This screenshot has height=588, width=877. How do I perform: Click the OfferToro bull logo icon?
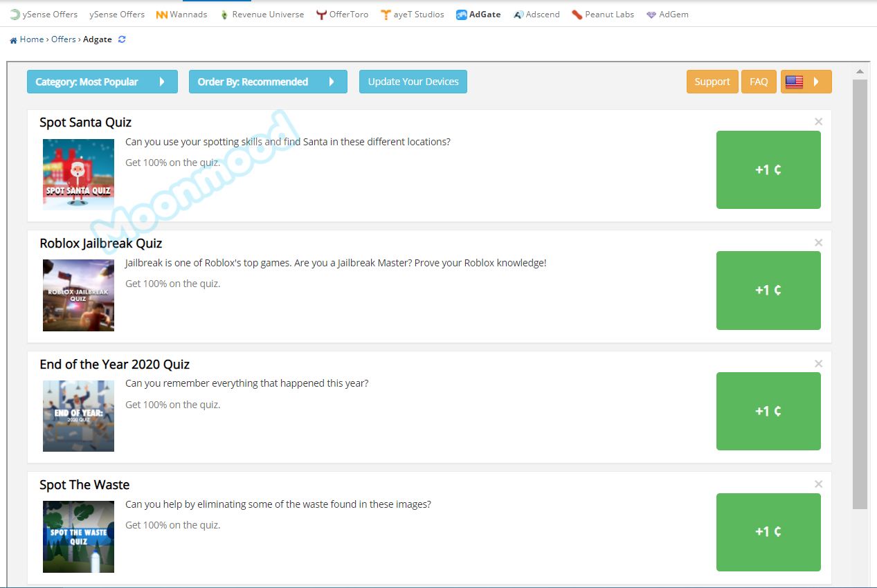321,15
